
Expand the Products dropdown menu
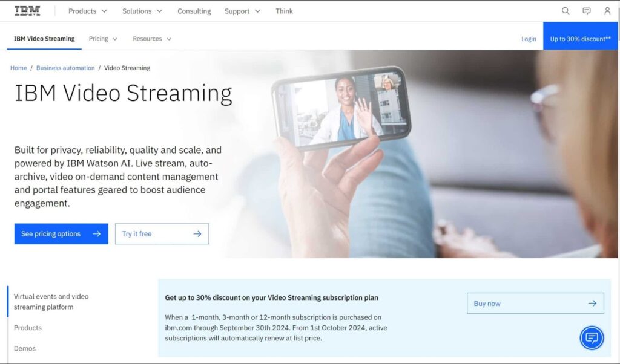(87, 11)
